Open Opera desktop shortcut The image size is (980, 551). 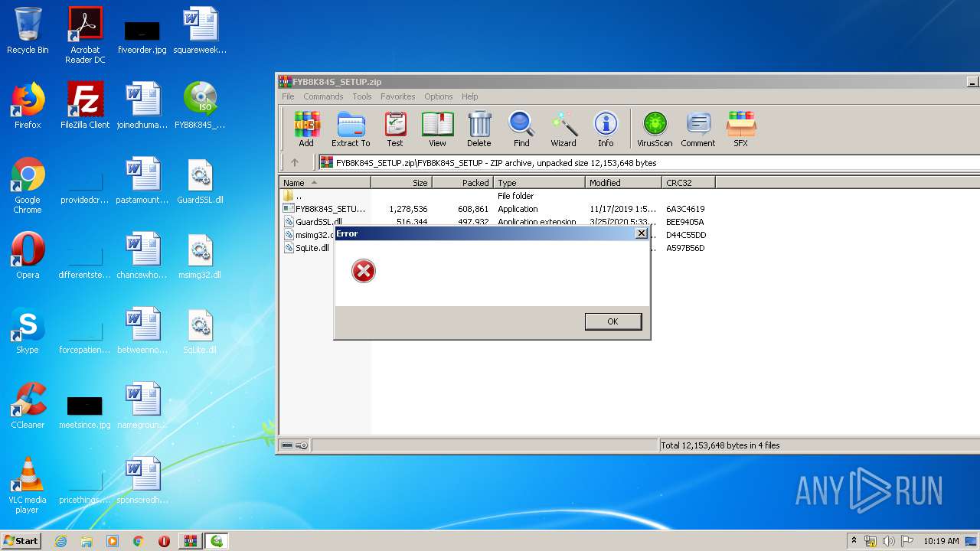[28, 256]
